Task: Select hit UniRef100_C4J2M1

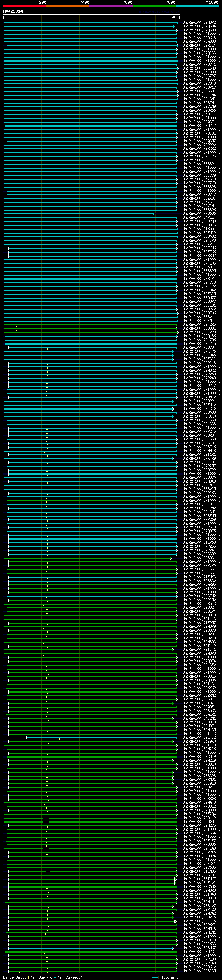Action: pos(199,719)
